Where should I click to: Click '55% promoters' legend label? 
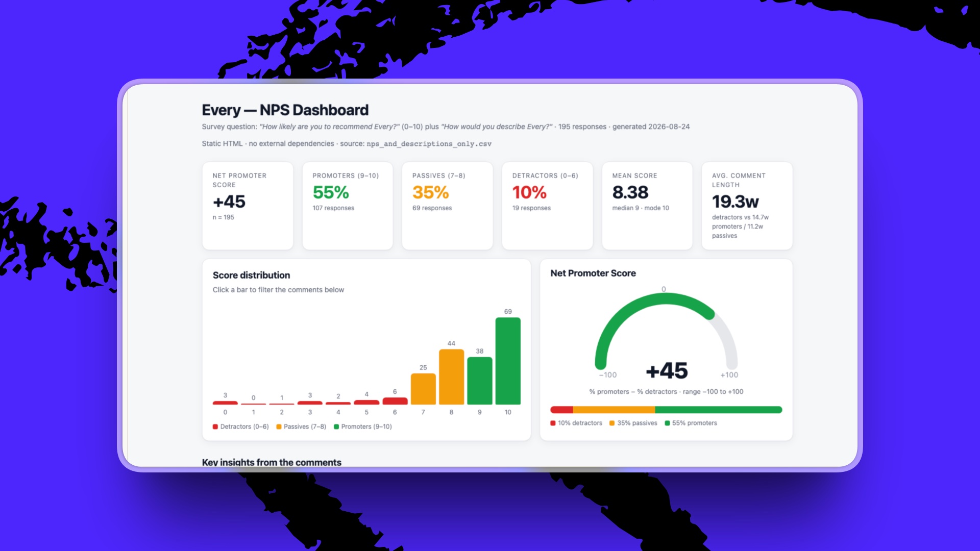point(694,423)
